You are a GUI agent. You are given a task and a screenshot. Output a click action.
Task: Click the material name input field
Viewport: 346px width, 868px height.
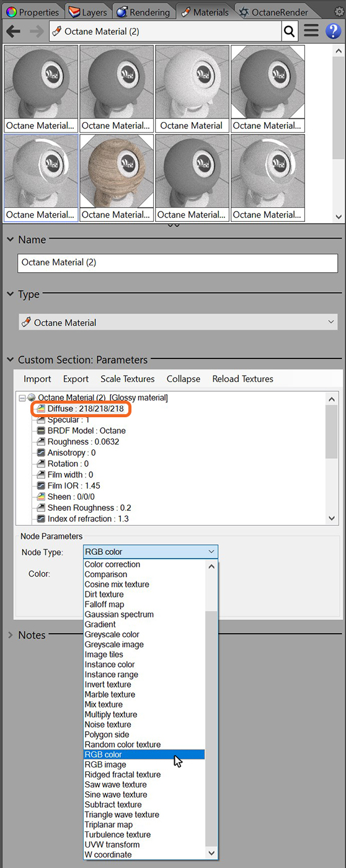178,262
